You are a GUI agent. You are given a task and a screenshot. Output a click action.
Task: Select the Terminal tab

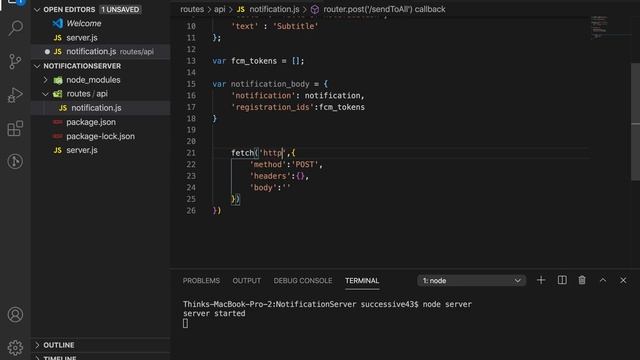362,280
